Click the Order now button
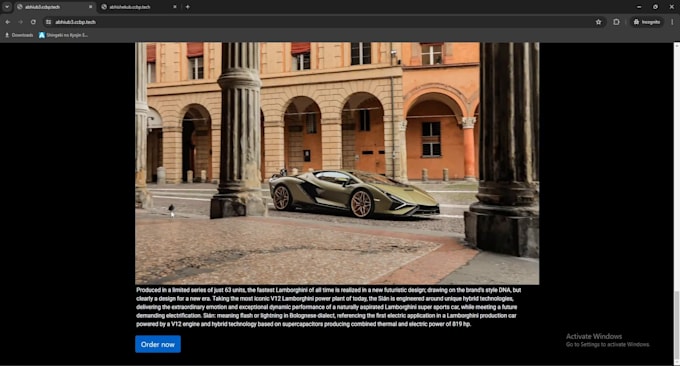This screenshot has height=366, width=680. [158, 344]
